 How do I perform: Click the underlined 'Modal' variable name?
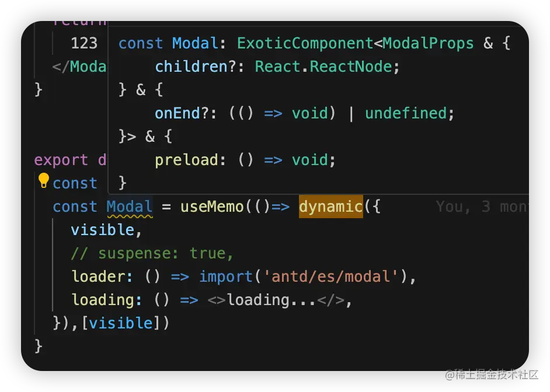tap(130, 206)
